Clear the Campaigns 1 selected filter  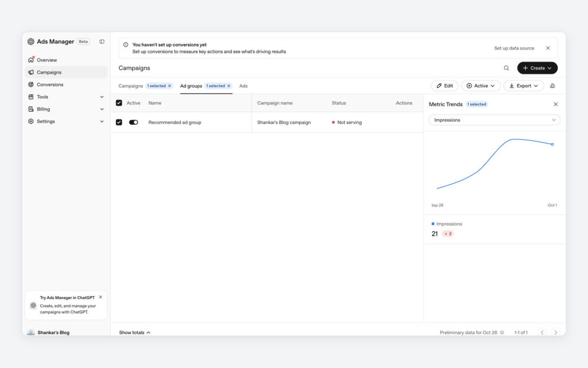click(169, 86)
